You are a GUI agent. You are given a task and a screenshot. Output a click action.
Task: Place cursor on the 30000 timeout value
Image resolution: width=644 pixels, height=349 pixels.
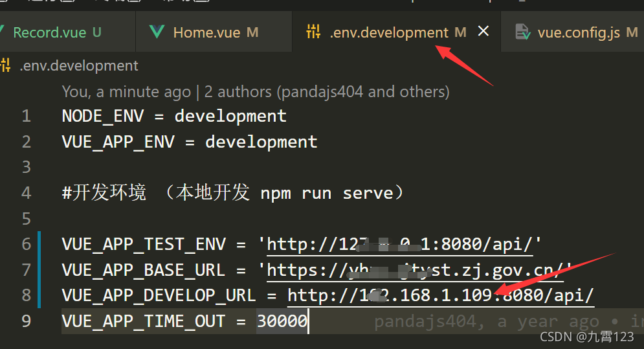[282, 322]
